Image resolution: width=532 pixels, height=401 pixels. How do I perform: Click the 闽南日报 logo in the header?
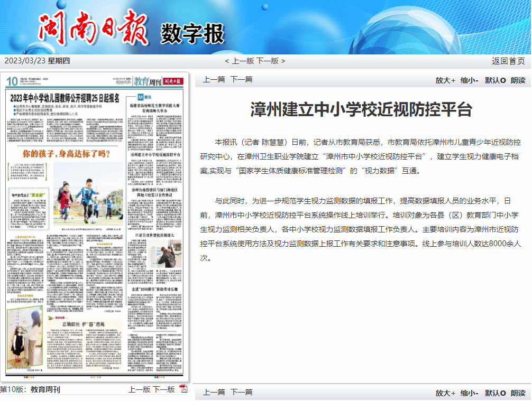click(93, 29)
